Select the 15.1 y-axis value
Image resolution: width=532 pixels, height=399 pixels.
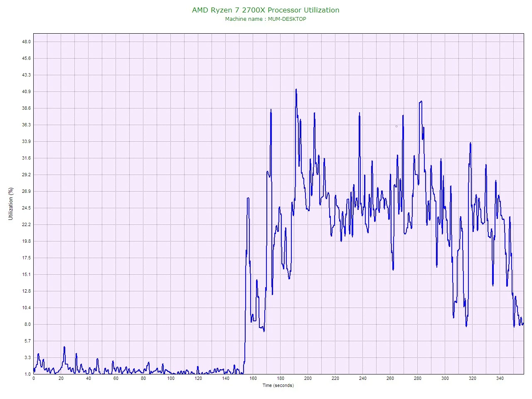(26, 274)
